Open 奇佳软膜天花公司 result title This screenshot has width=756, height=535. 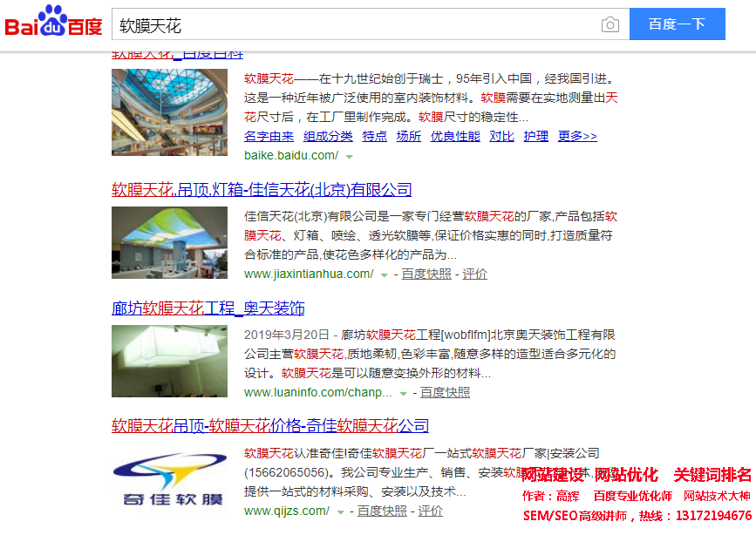pyautogui.click(x=270, y=426)
